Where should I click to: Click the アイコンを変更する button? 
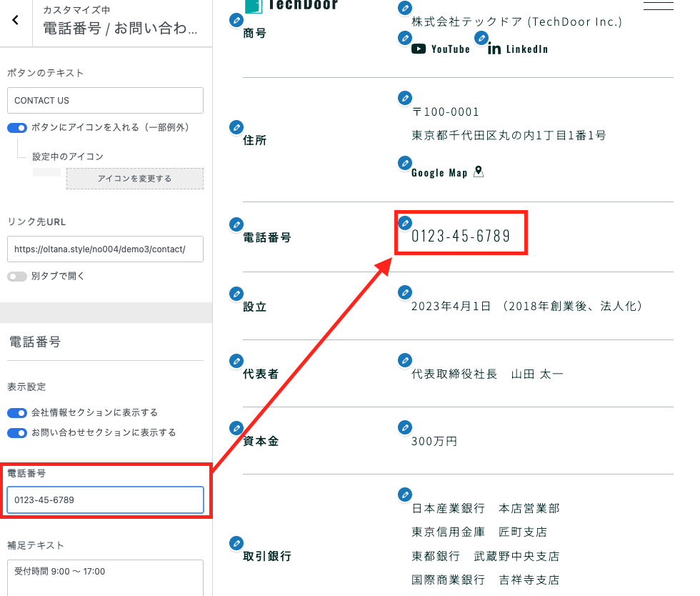tap(134, 179)
